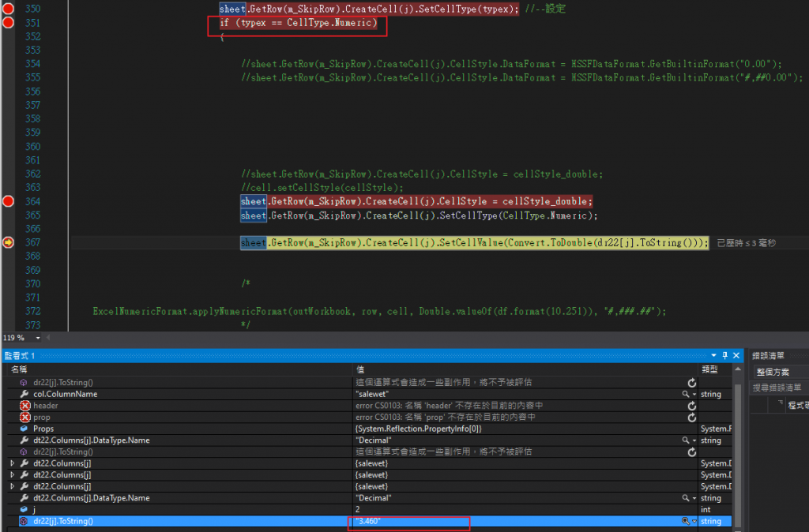Click the 錯誤清單 panel title
Screen dimensions: 809x532
768,355
